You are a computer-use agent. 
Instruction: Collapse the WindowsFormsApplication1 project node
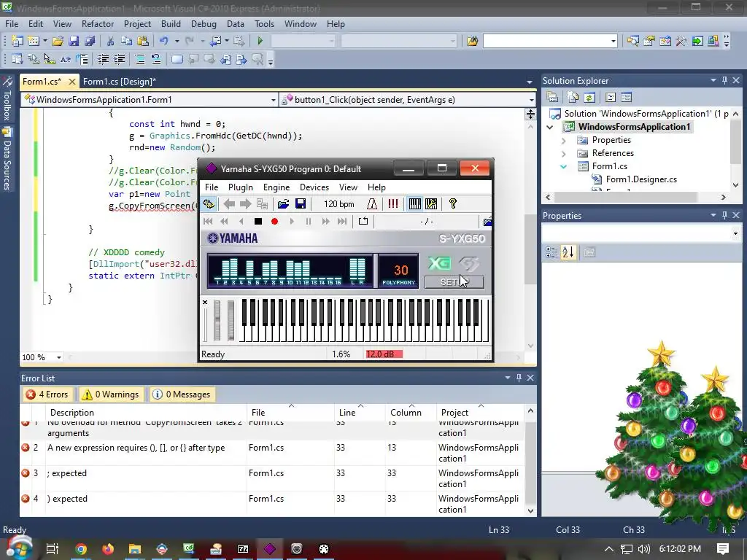click(550, 127)
